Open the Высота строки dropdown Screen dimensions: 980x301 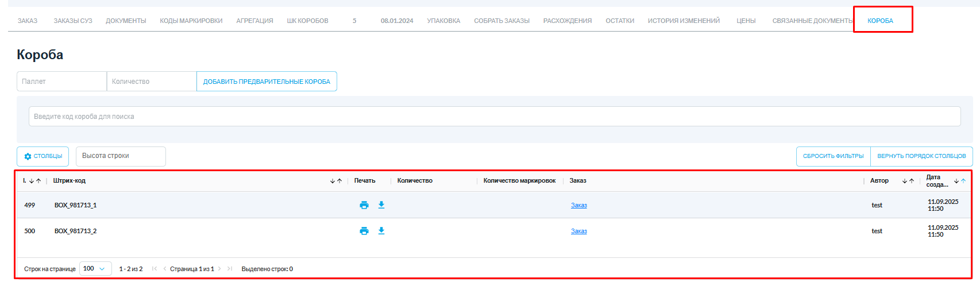[121, 156]
